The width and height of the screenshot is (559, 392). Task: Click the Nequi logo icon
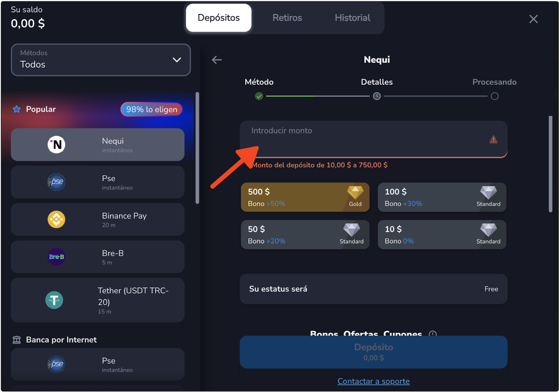(x=56, y=145)
